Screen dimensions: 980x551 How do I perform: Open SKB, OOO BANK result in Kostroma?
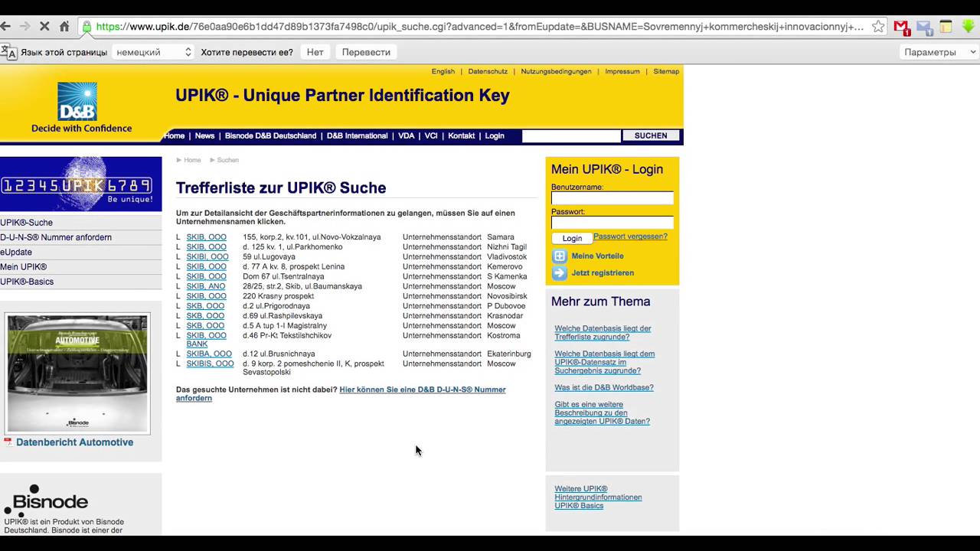207,340
